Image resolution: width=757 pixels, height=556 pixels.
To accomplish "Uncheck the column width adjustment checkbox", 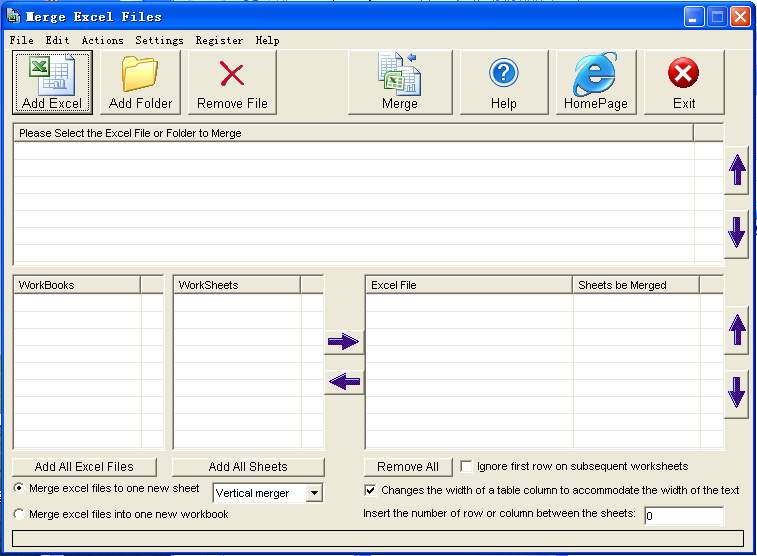I will click(371, 491).
